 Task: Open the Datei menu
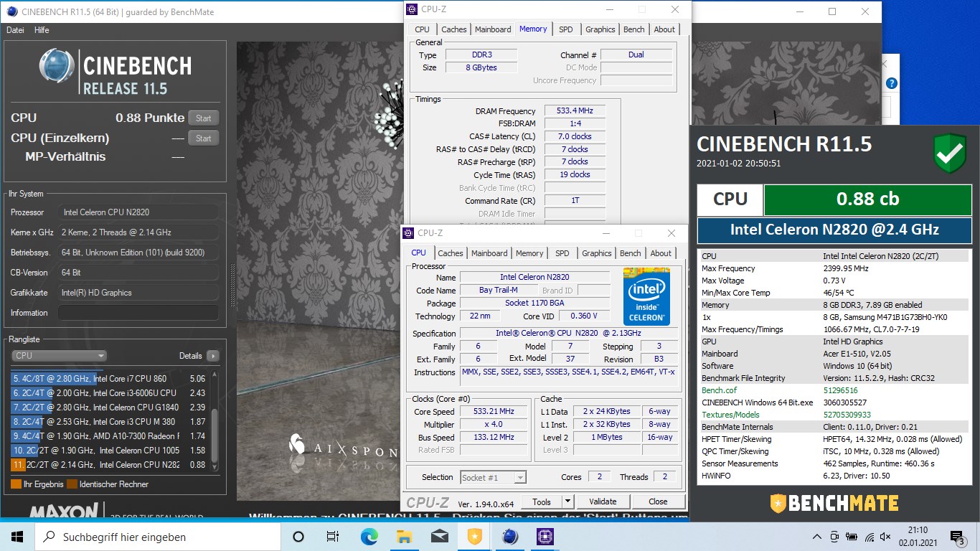(x=15, y=30)
